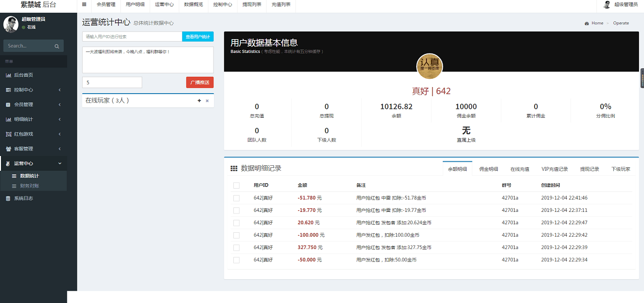644x303 pixels.
Task: Check the row showing -100.000 元
Action: coord(236,234)
